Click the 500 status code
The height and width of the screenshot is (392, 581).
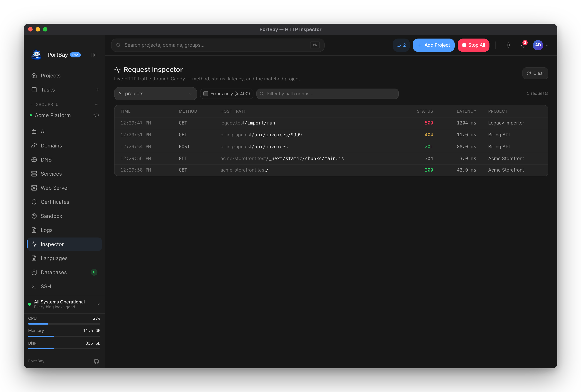429,123
